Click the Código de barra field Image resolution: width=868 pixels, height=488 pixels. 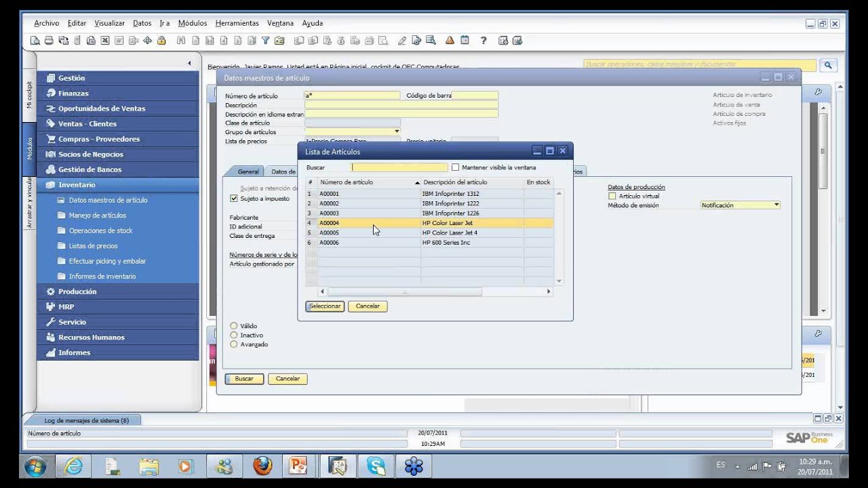pos(475,96)
